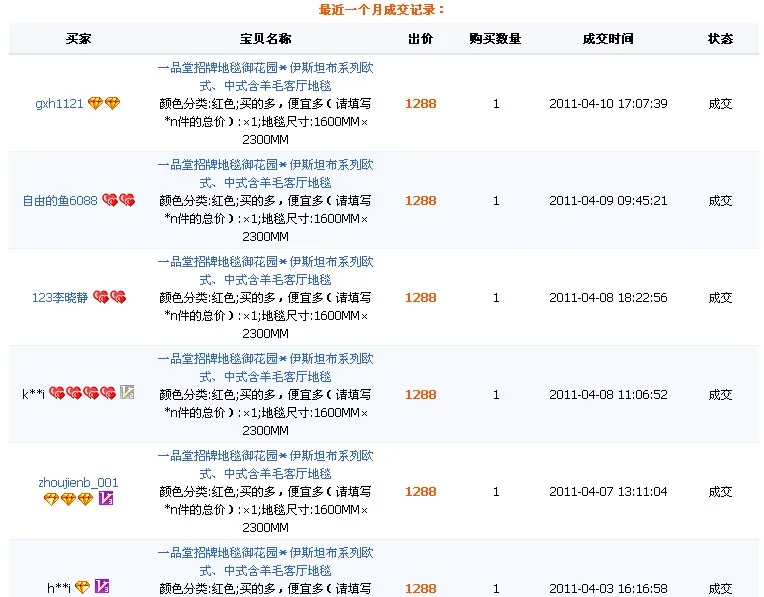
Task: Open the item title link in h**i's row
Action: click(266, 561)
